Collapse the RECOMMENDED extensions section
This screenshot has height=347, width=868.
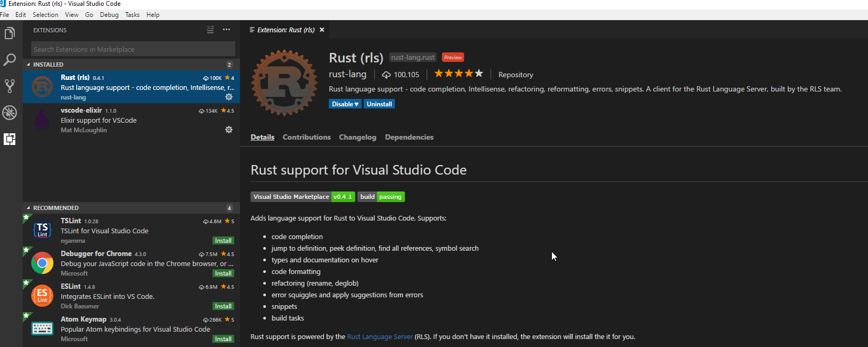pyautogui.click(x=131, y=208)
